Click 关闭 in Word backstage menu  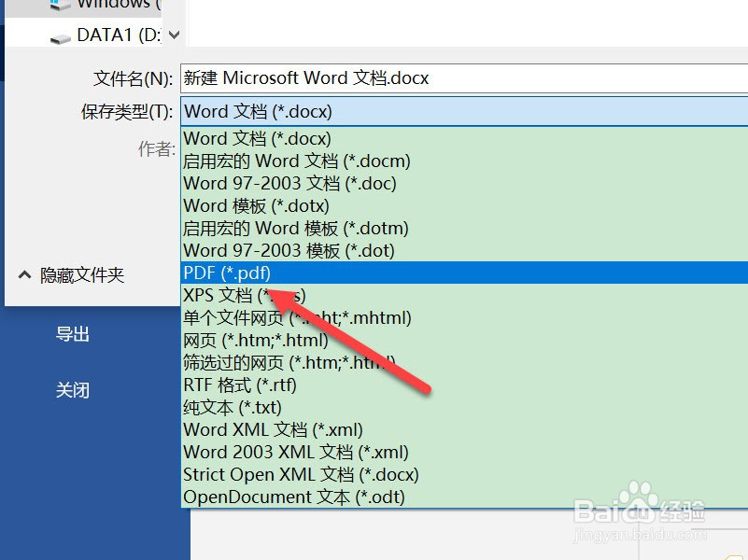pos(73,390)
